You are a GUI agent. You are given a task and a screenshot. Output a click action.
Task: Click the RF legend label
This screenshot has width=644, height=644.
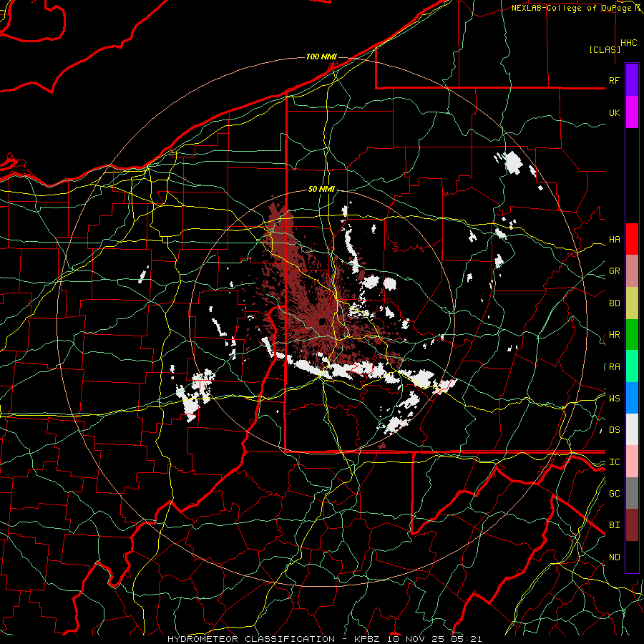[x=614, y=80]
